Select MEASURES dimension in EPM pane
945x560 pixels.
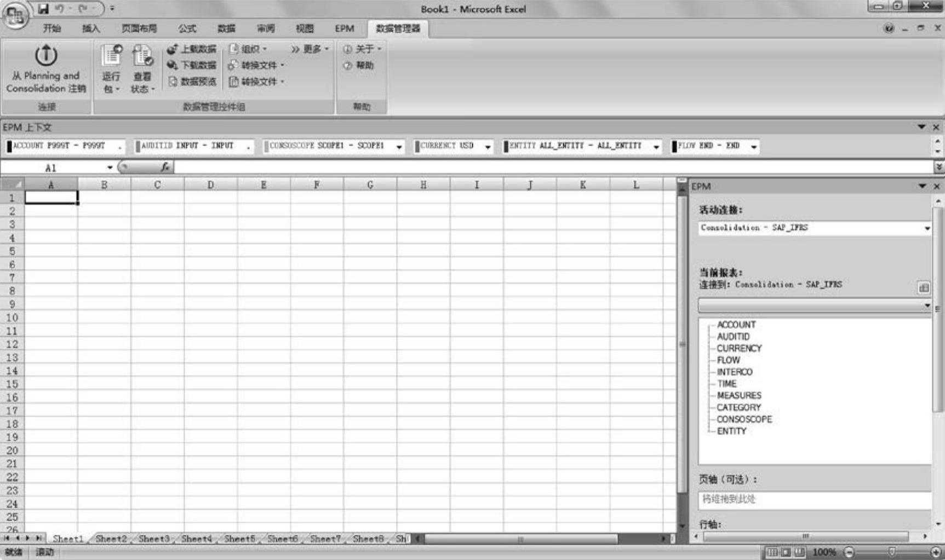coord(739,395)
